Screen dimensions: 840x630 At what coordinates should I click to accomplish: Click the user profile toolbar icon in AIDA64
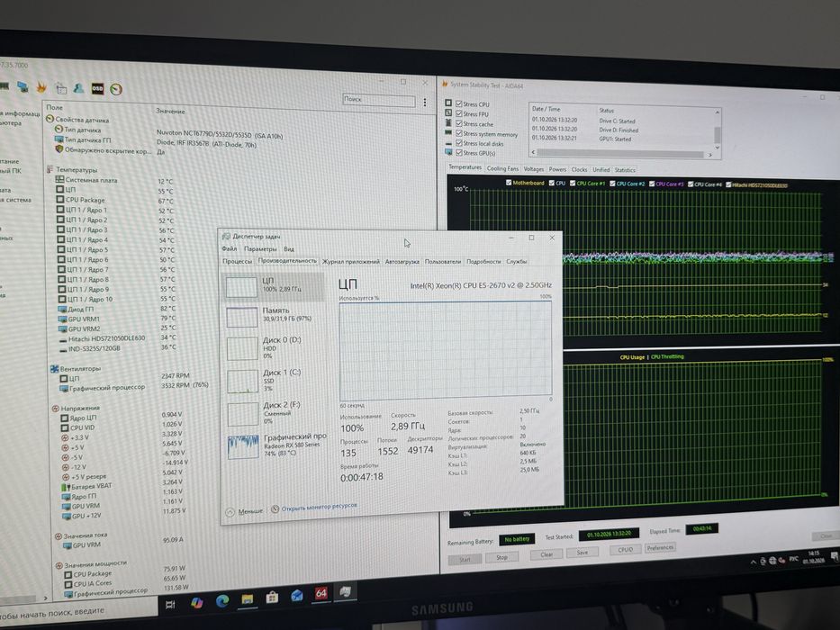(x=78, y=88)
